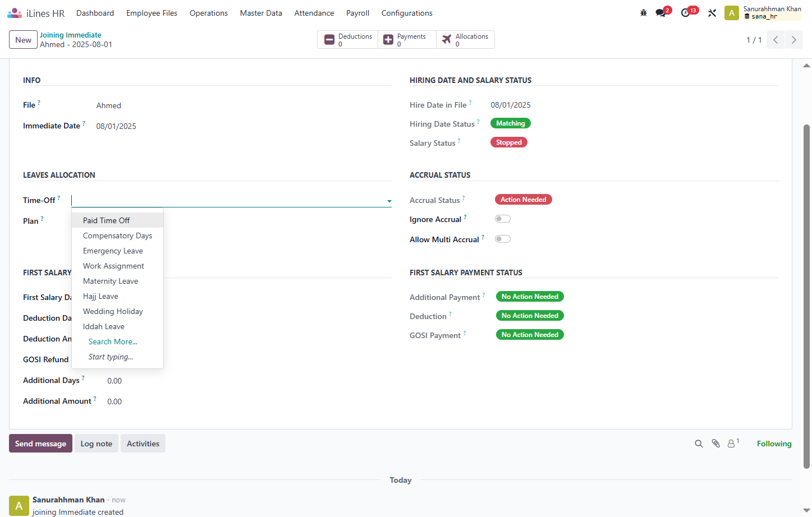This screenshot has width=812, height=517.
Task: Click the Send message button
Action: point(40,444)
